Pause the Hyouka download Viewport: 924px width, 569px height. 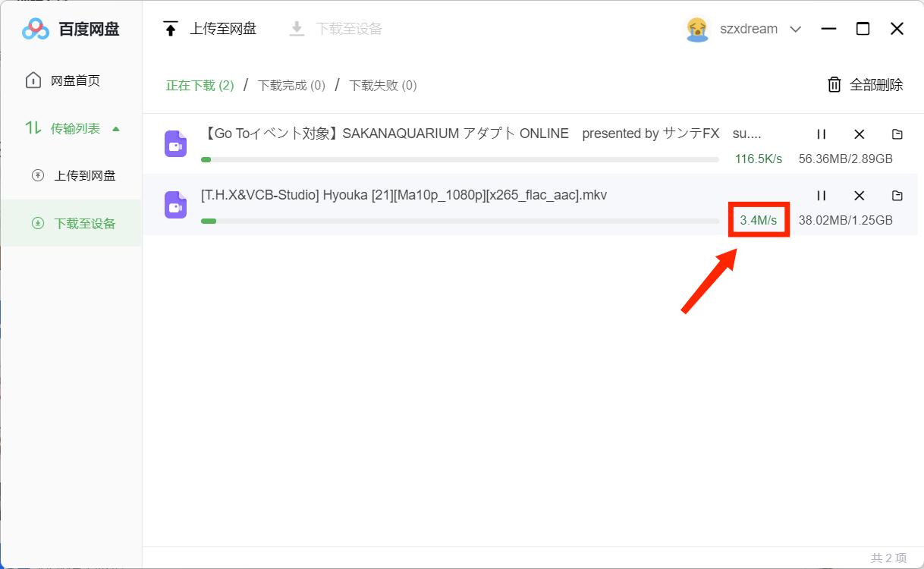pos(822,195)
